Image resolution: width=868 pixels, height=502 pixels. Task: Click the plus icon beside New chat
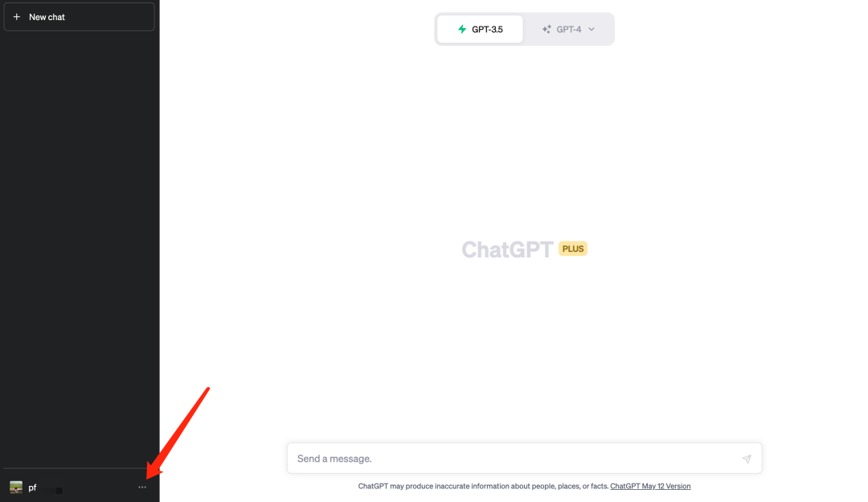click(x=17, y=17)
